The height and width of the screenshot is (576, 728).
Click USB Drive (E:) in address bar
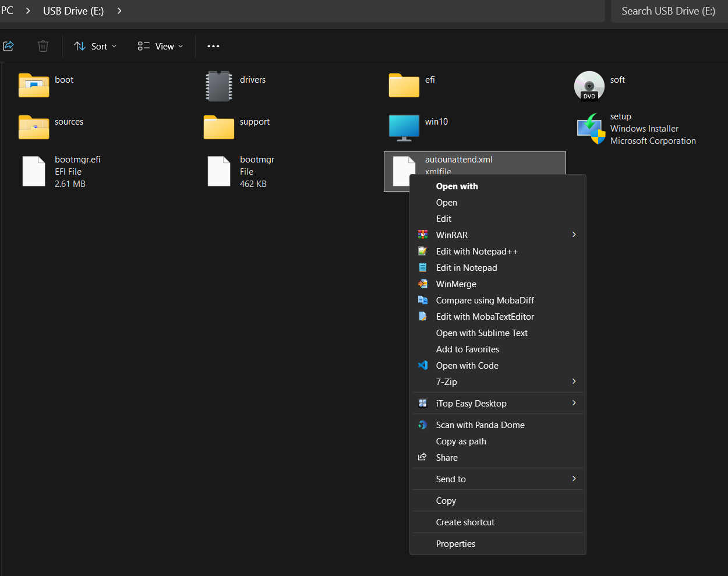[x=73, y=11]
